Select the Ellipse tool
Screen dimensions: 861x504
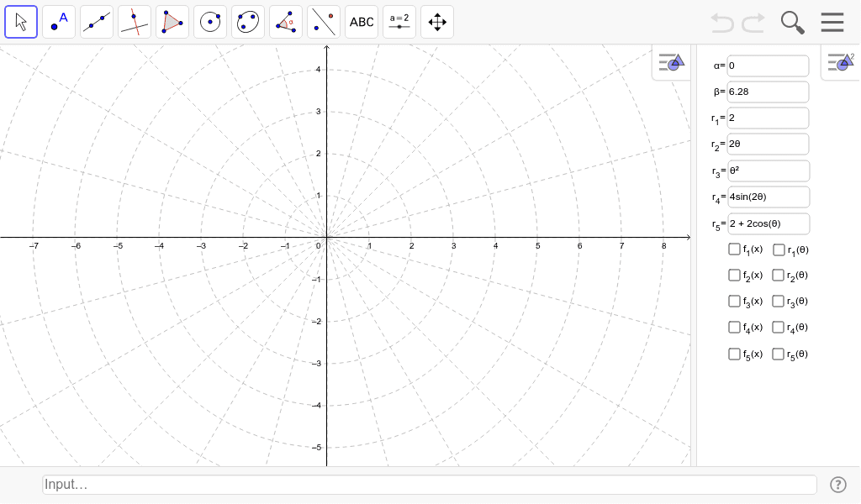[x=248, y=22]
